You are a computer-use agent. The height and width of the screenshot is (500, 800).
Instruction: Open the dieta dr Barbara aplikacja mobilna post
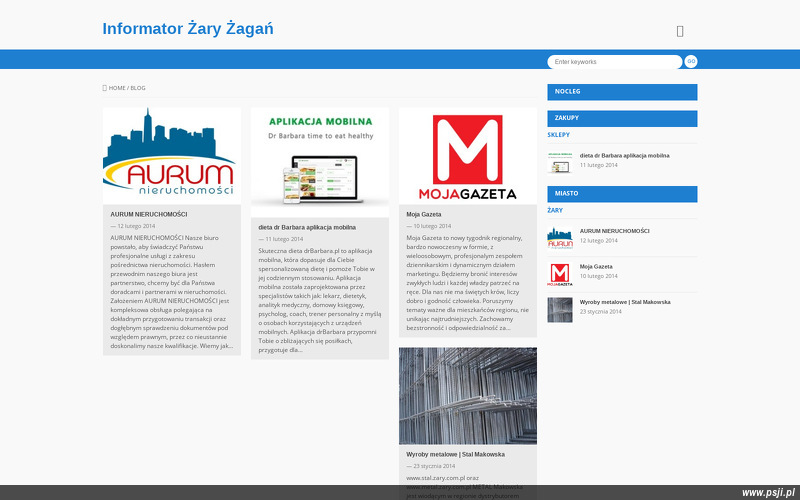pyautogui.click(x=307, y=228)
